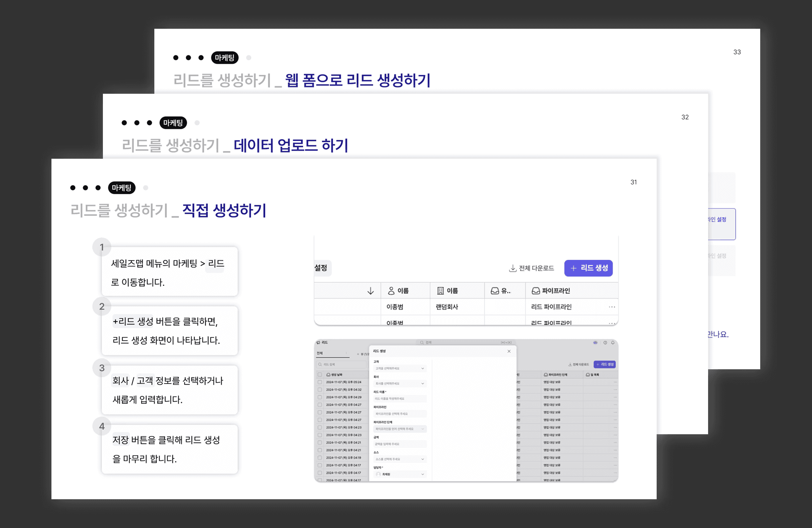
Task: Click the 리드 이름 input field
Action: click(400, 398)
